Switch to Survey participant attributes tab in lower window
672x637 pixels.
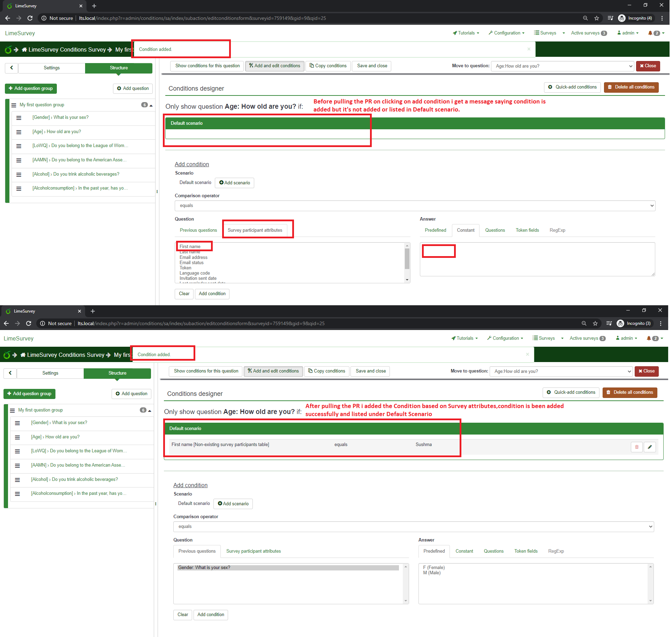[253, 551]
